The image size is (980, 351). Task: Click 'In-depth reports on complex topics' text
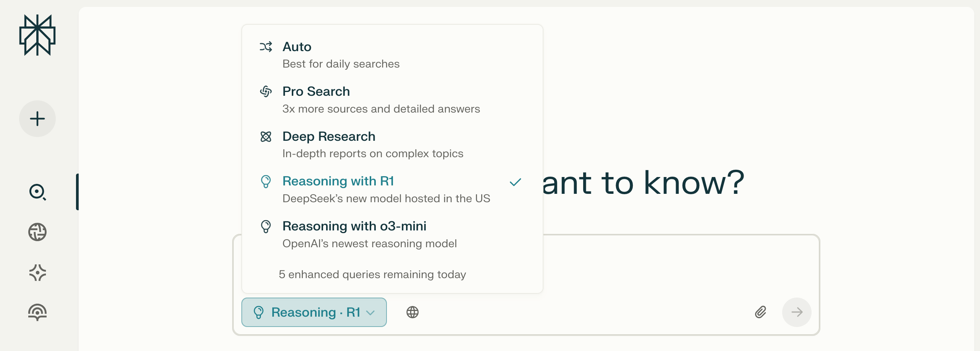pos(373,153)
